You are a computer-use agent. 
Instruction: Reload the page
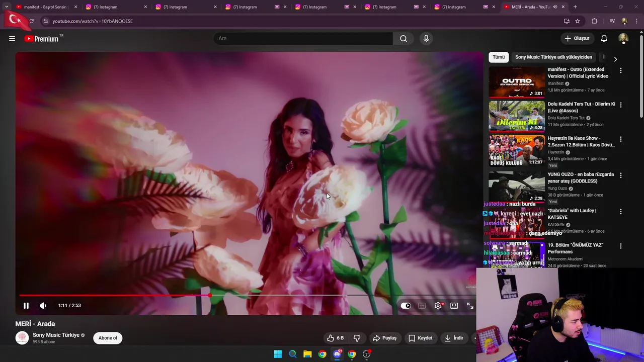(31, 21)
